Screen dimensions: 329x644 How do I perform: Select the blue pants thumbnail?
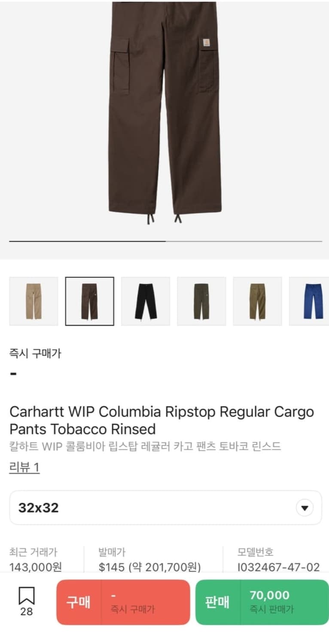(x=309, y=301)
